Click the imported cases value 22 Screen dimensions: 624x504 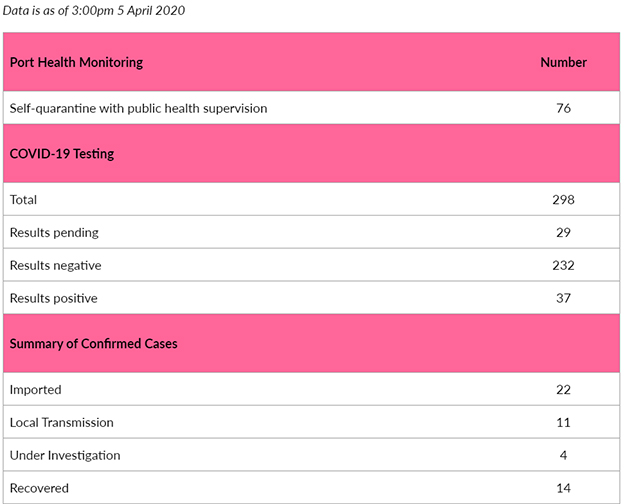click(563, 390)
